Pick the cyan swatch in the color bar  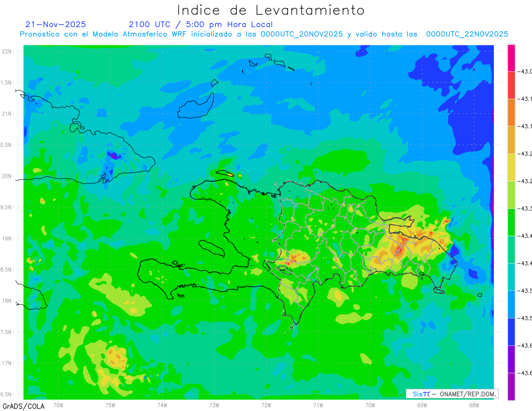click(x=511, y=277)
